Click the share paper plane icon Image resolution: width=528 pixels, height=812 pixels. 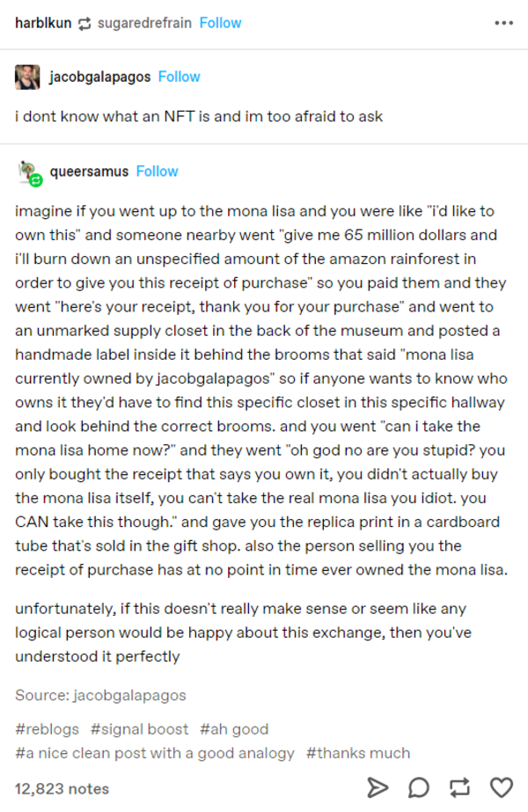coord(377,786)
